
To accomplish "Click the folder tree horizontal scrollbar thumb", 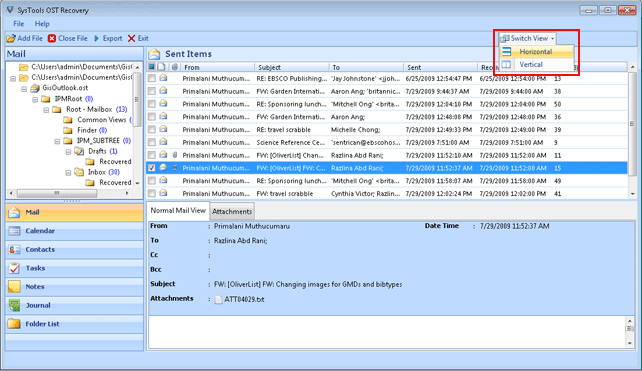I will coord(57,193).
